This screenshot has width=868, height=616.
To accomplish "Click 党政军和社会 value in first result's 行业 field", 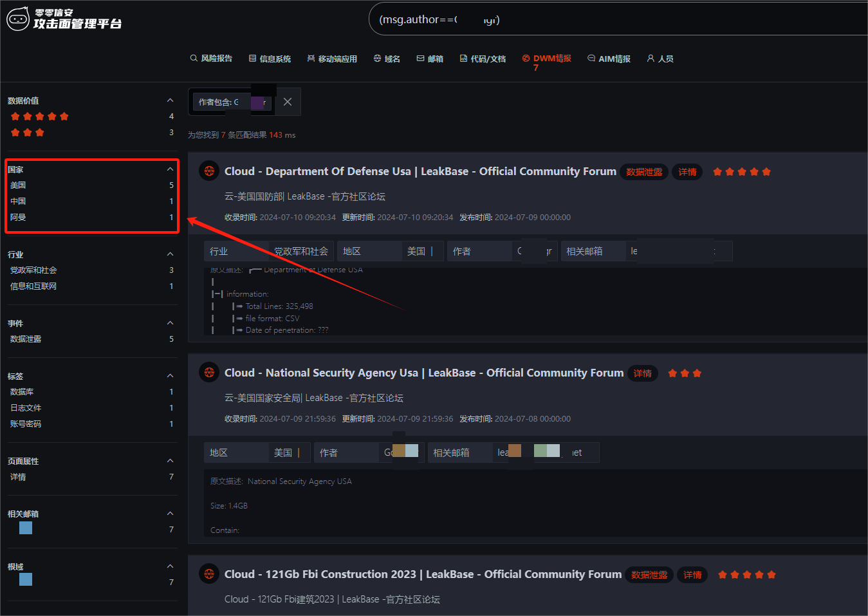I will (301, 251).
